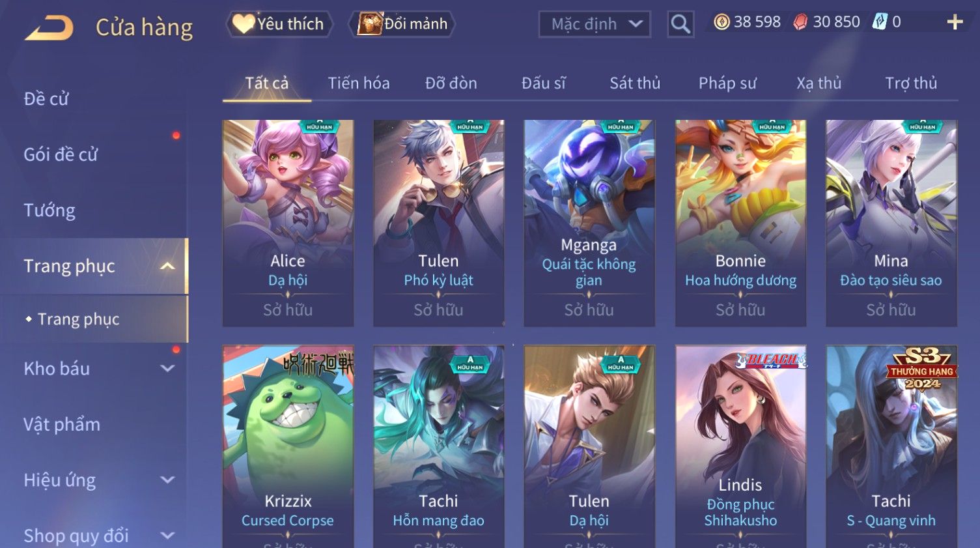The width and height of the screenshot is (980, 548).
Task: Click the chest icon in Đổi mảnh
Action: tap(370, 24)
